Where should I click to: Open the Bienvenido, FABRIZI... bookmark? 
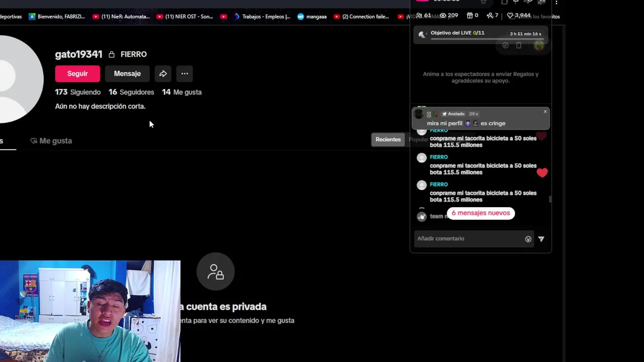pyautogui.click(x=57, y=17)
